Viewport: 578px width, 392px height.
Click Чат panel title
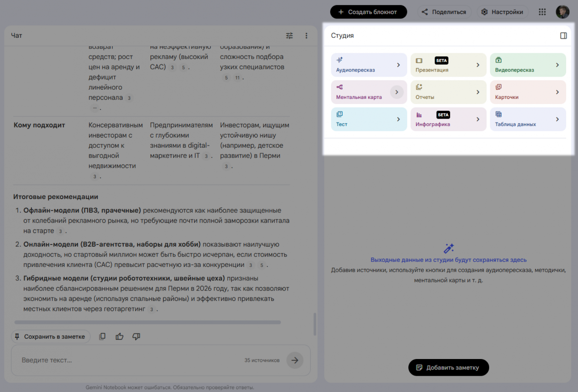(16, 36)
